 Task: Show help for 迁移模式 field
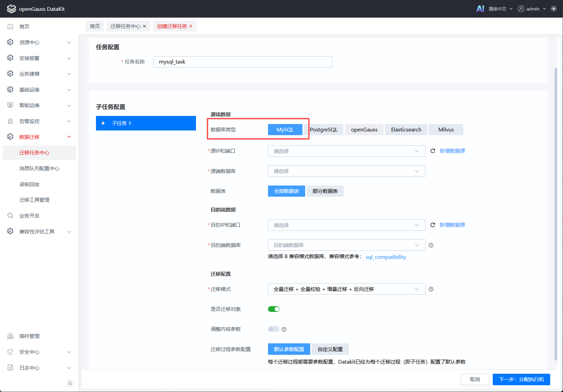coord(431,289)
